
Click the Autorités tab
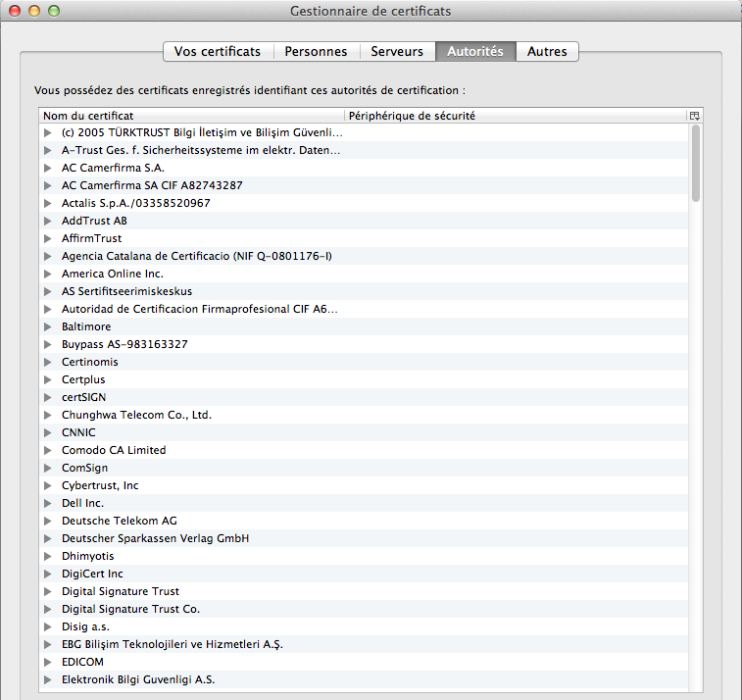[x=475, y=51]
